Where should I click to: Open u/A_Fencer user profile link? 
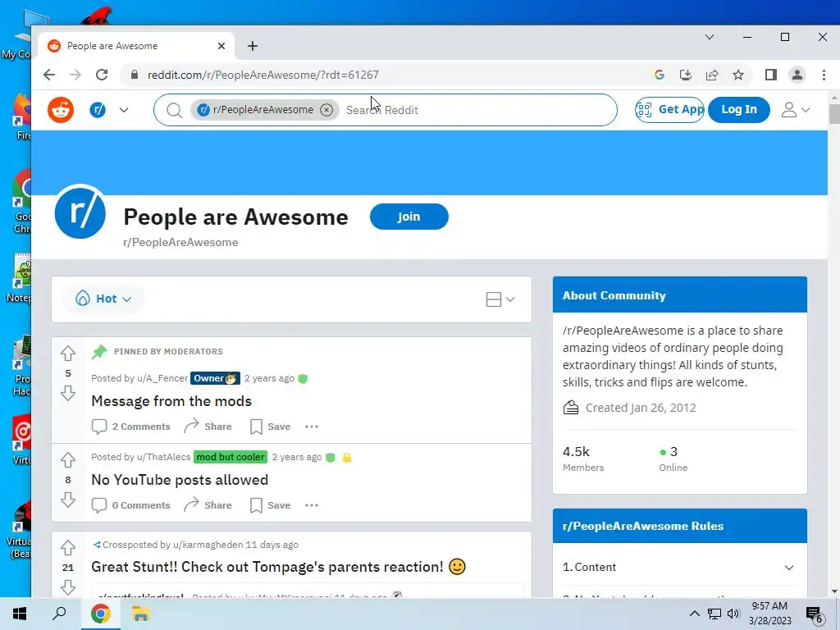(x=162, y=378)
